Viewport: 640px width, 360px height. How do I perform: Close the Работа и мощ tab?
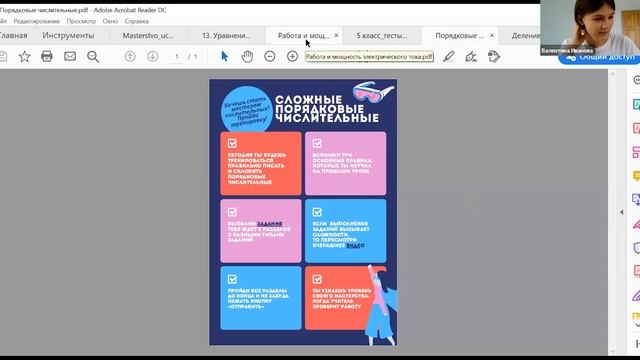pyautogui.click(x=336, y=36)
